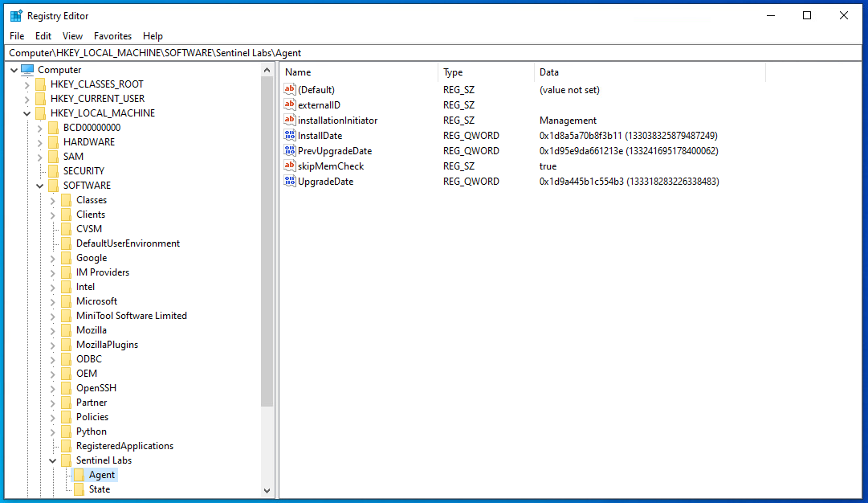Select the 'Management' data value

tap(568, 121)
